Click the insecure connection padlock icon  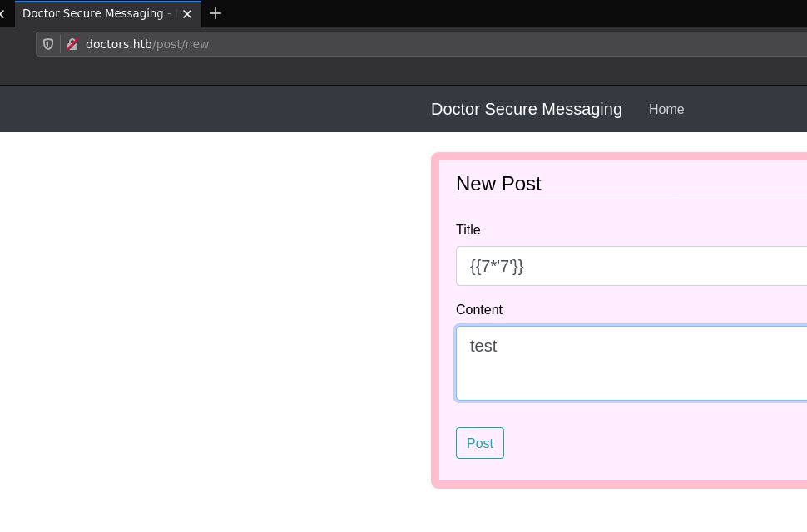pyautogui.click(x=72, y=44)
